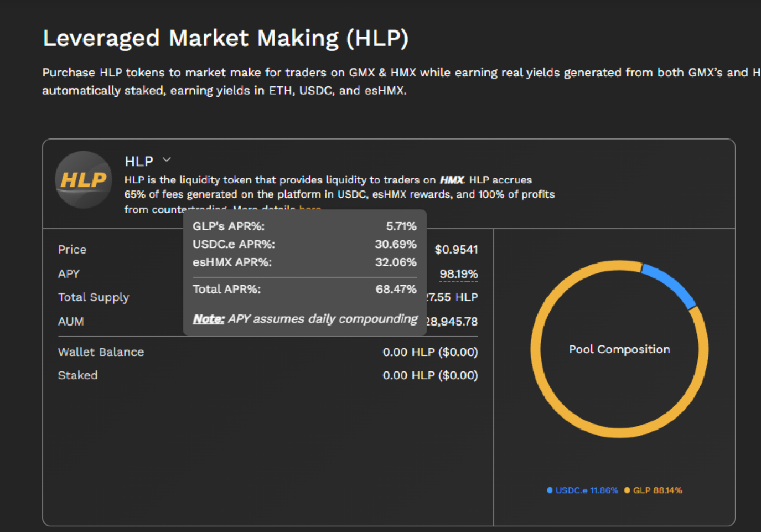Viewport: 761px width, 532px height.
Task: Click the HMX brand name in description
Action: (x=452, y=180)
